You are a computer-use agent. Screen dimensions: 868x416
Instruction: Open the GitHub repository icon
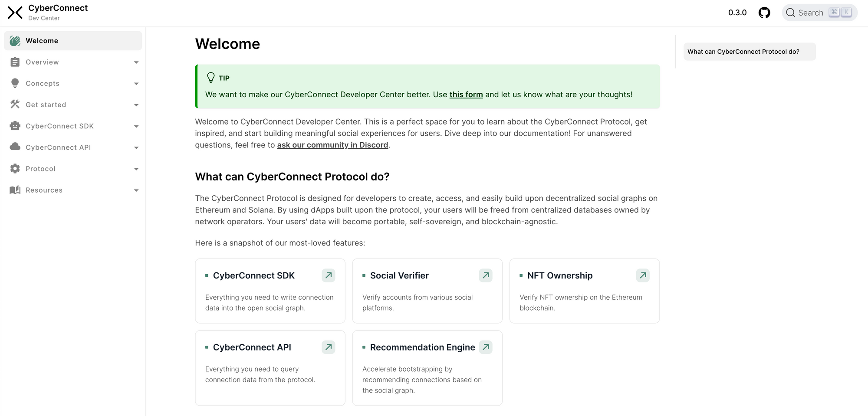[x=764, y=13]
